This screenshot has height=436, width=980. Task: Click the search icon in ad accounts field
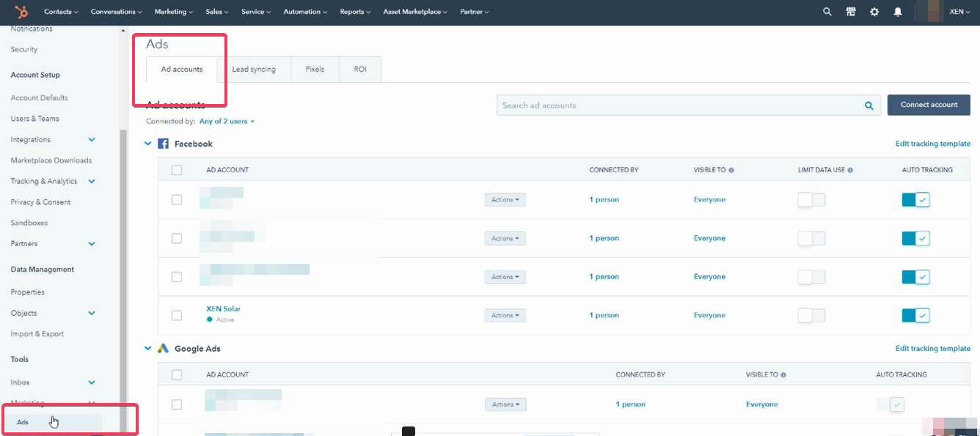(x=869, y=106)
